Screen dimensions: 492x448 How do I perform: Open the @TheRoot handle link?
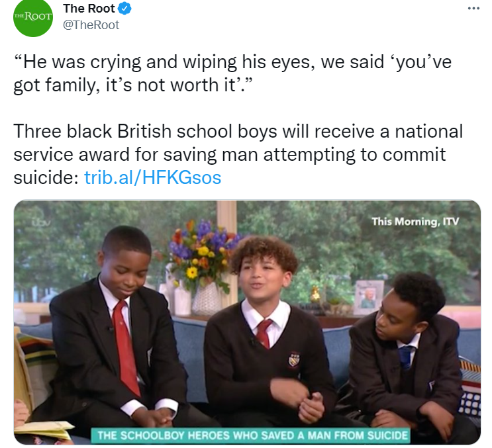coord(91,25)
